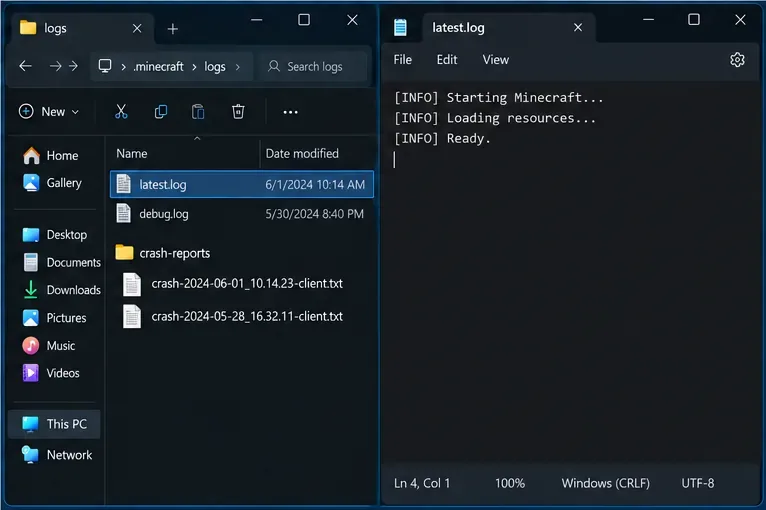Maximize the Notepad window
Image resolution: width=766 pixels, height=510 pixels.
[x=694, y=20]
